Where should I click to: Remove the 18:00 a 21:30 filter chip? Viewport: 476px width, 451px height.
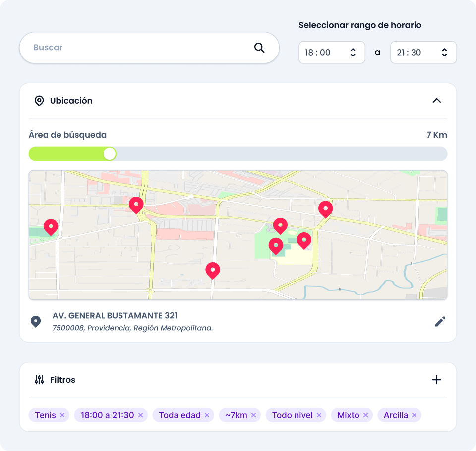coord(140,415)
